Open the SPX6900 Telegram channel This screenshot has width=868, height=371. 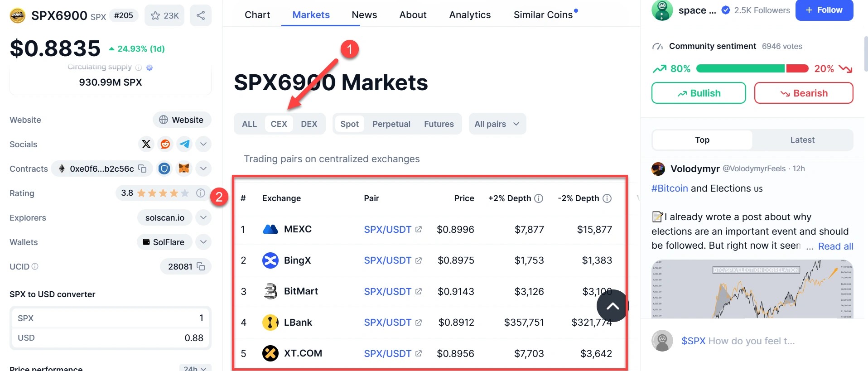(184, 144)
